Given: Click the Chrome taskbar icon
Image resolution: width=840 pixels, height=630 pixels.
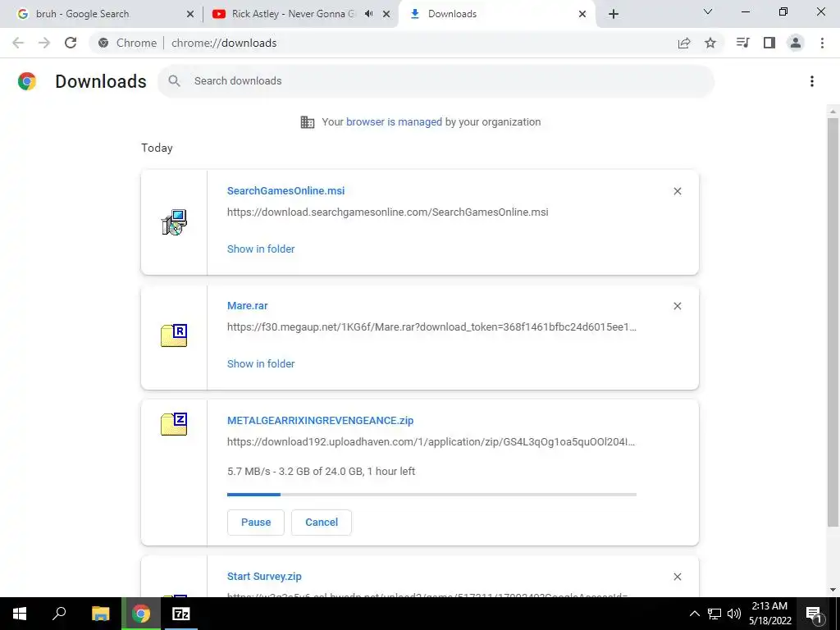Looking at the screenshot, I should click(141, 614).
